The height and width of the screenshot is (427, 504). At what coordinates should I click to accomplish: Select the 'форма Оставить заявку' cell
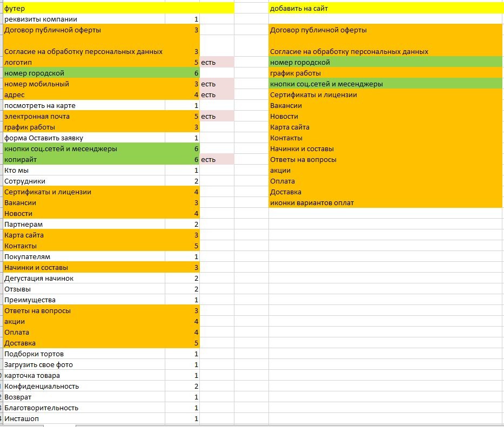click(84, 138)
